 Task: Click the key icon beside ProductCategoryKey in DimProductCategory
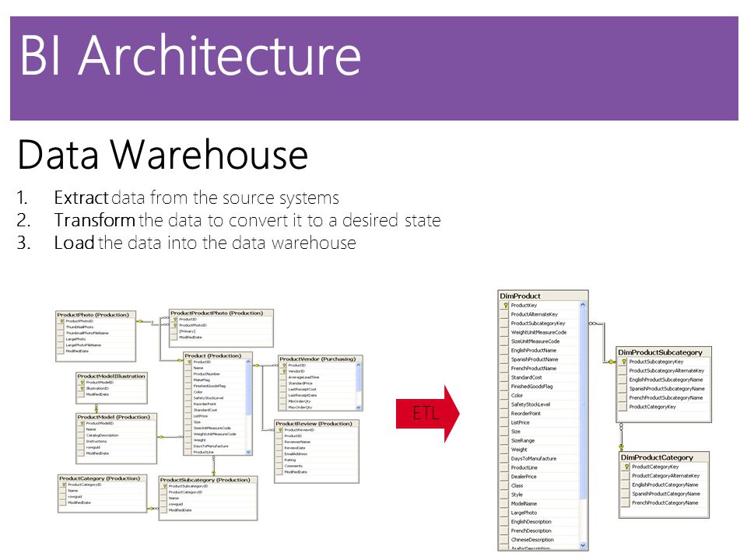click(626, 467)
